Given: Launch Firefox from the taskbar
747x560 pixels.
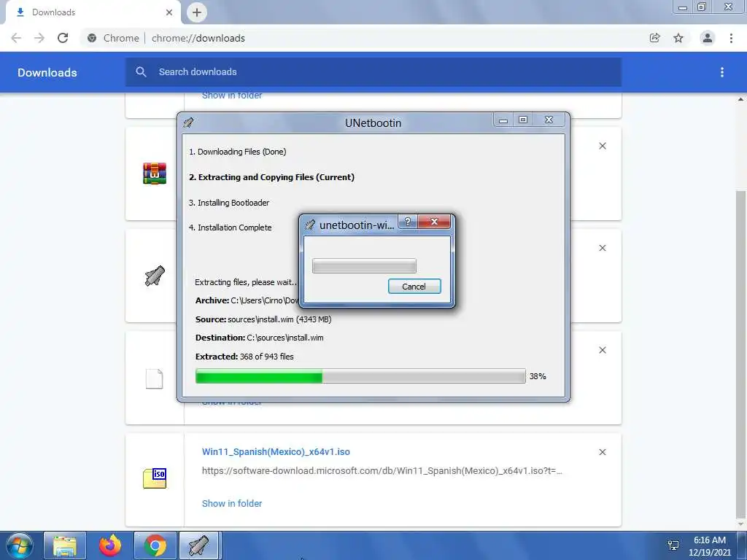Looking at the screenshot, I should [x=110, y=545].
